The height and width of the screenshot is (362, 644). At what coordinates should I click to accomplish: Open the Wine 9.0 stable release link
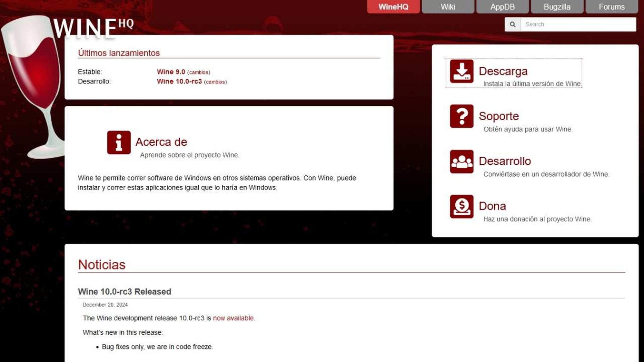coord(170,72)
